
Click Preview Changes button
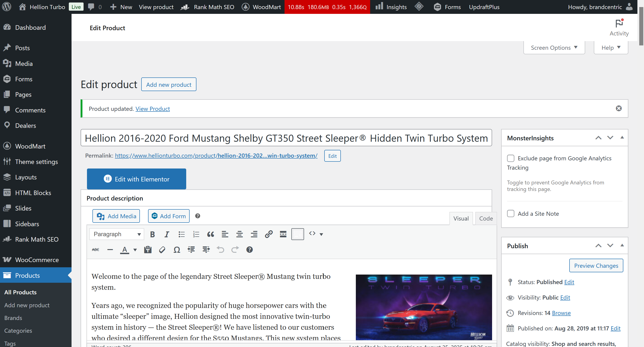point(596,265)
